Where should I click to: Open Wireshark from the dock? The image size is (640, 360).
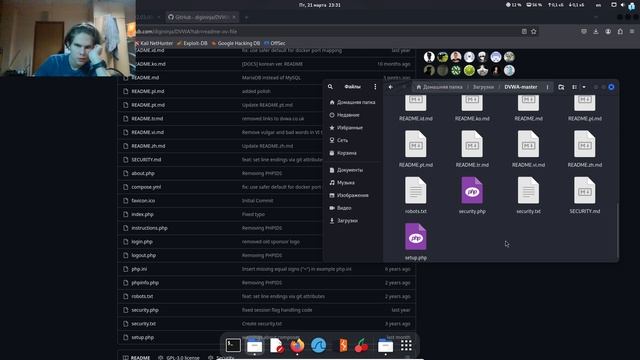(x=318, y=346)
